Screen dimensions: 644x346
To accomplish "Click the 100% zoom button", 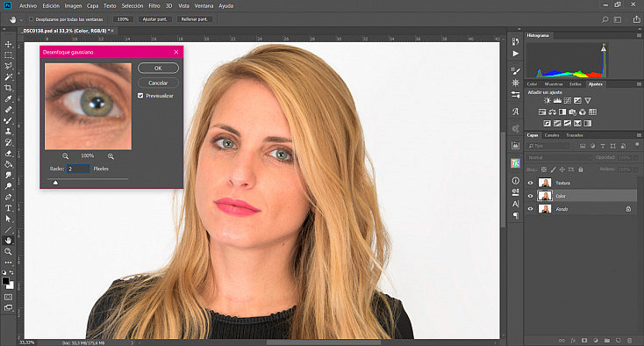I will (x=123, y=19).
